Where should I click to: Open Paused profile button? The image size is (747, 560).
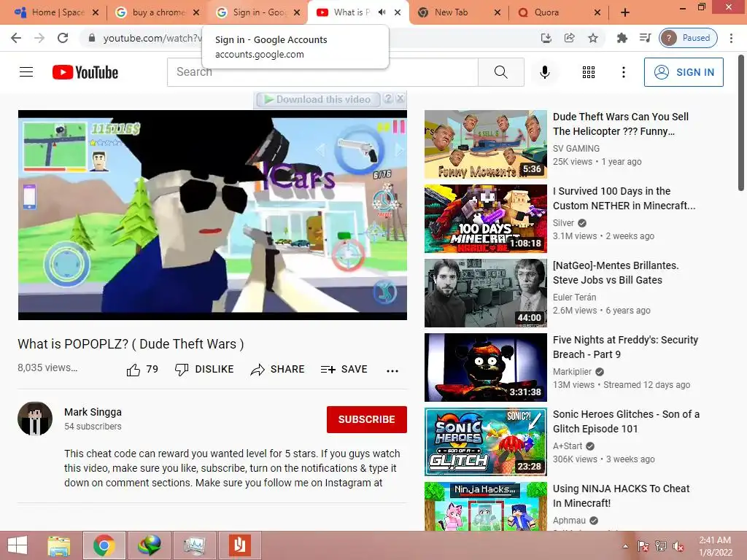tap(688, 38)
